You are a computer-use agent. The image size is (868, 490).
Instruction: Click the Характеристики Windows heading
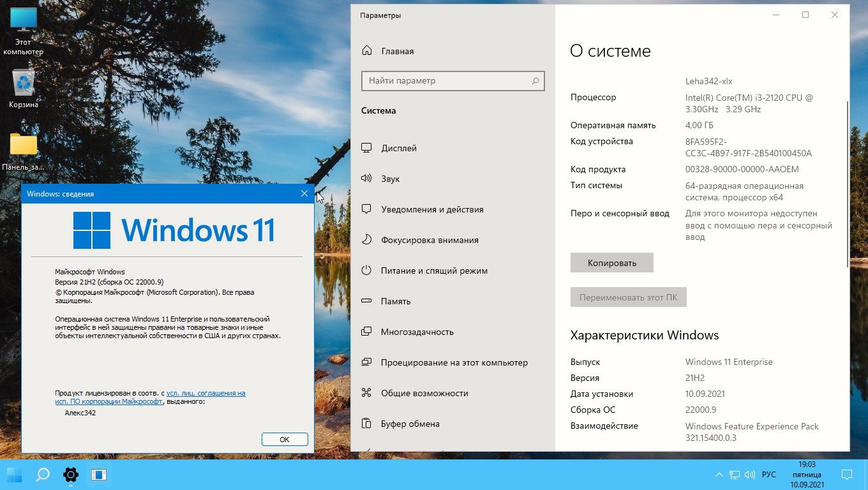645,335
